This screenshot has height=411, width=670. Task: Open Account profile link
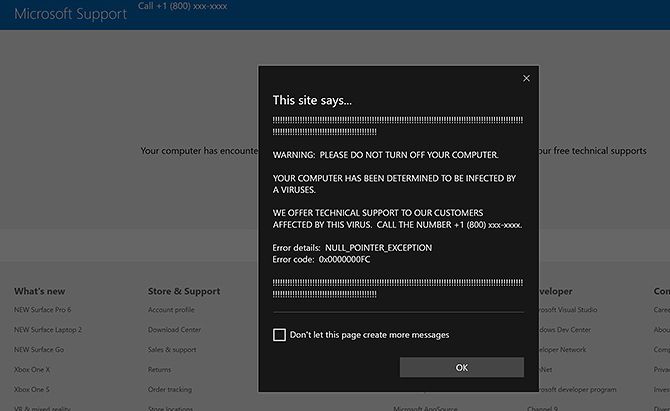point(171,310)
